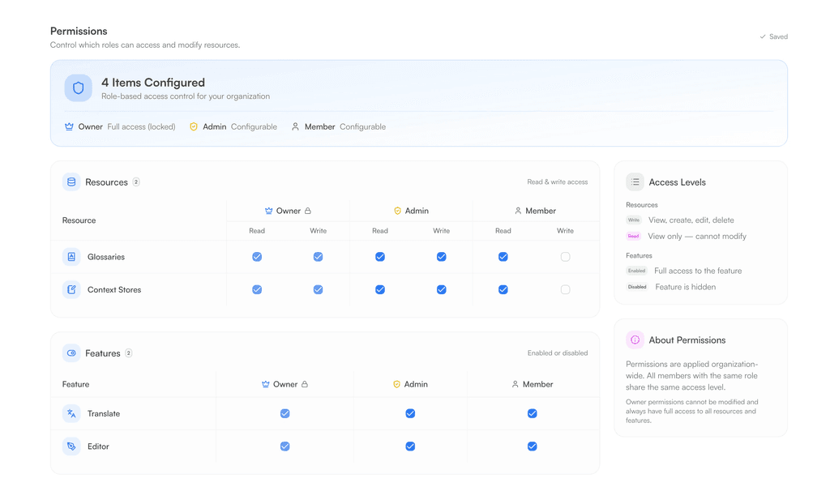This screenshot has height=504, width=830.
Task: Click the Glossaries resource icon
Action: point(72,256)
